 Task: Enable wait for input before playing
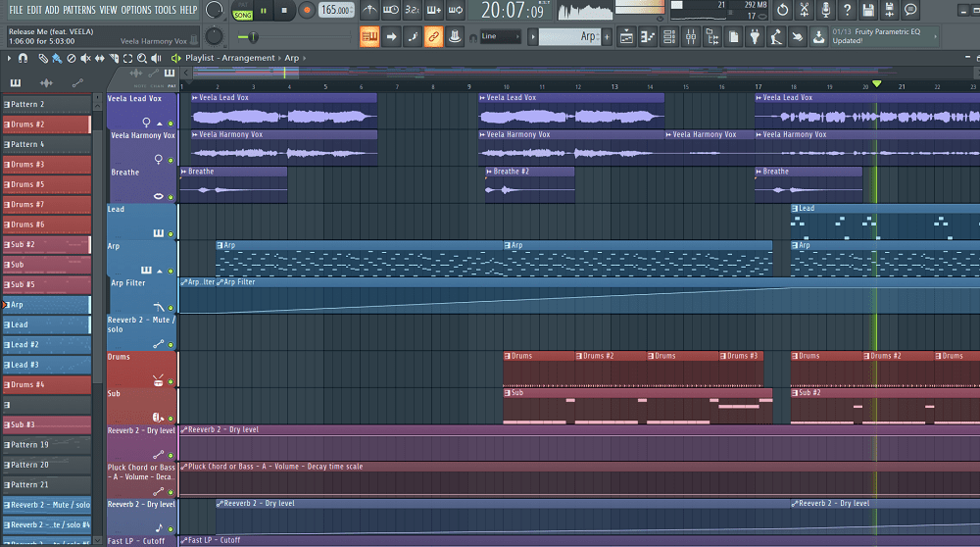pyautogui.click(x=391, y=10)
